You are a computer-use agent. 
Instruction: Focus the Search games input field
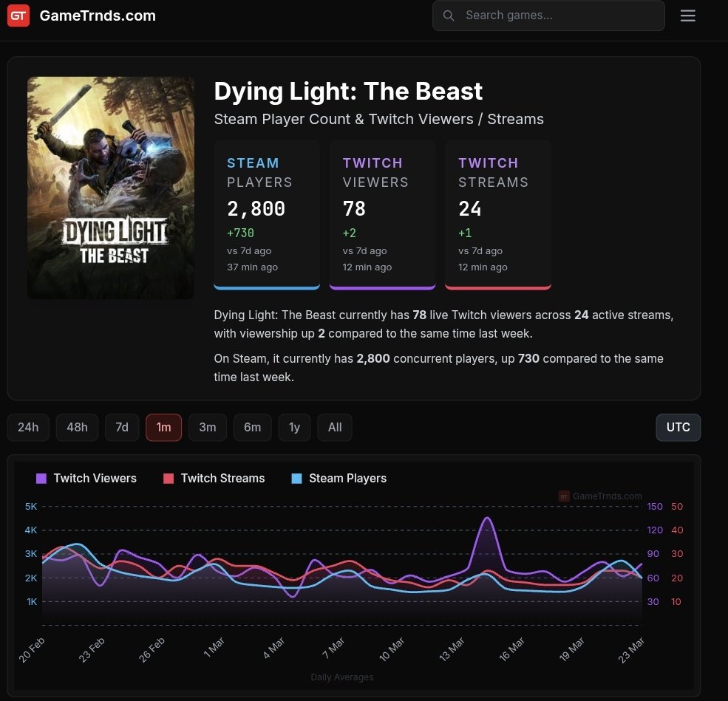click(548, 16)
